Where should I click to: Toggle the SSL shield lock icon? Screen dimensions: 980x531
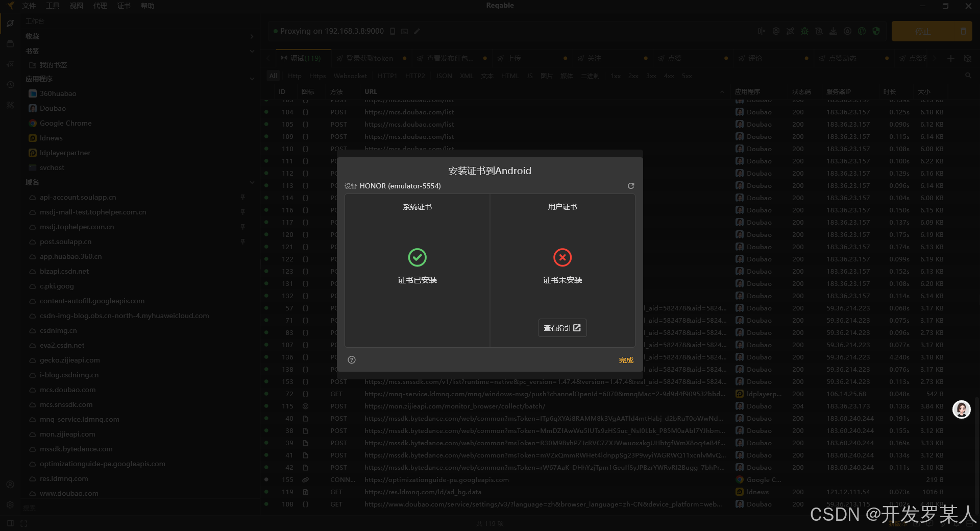[776, 31]
